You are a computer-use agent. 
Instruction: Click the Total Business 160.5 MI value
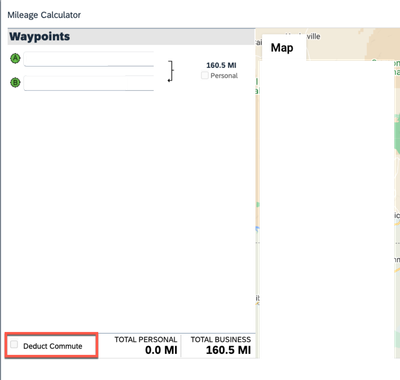(228, 350)
